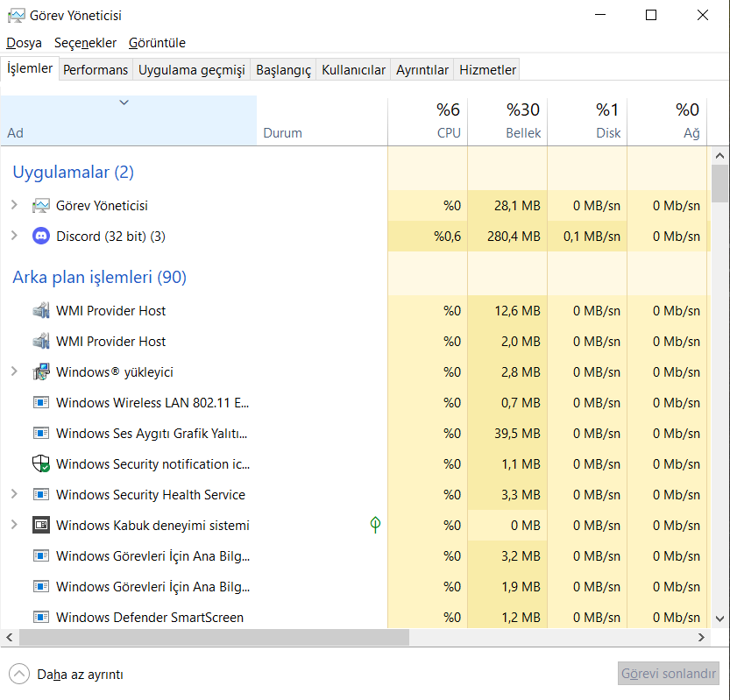This screenshot has height=700, width=730.
Task: Click the green leaf suspended-status icon
Action: click(375, 525)
